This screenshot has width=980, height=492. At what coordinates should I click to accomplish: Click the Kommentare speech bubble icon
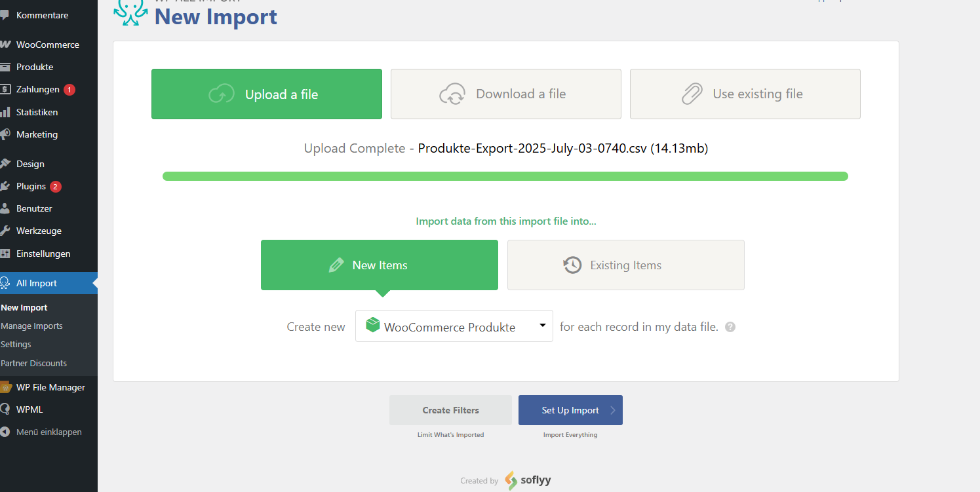[5, 16]
